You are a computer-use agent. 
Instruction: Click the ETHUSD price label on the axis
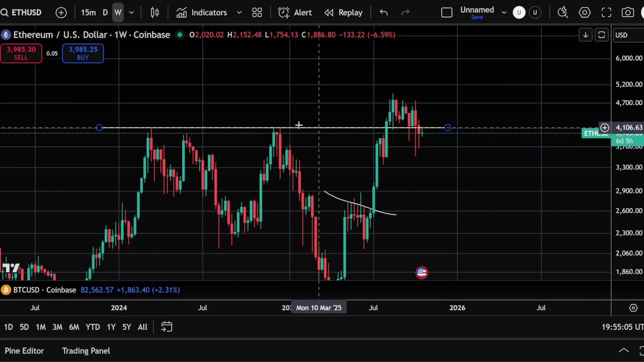click(x=597, y=133)
